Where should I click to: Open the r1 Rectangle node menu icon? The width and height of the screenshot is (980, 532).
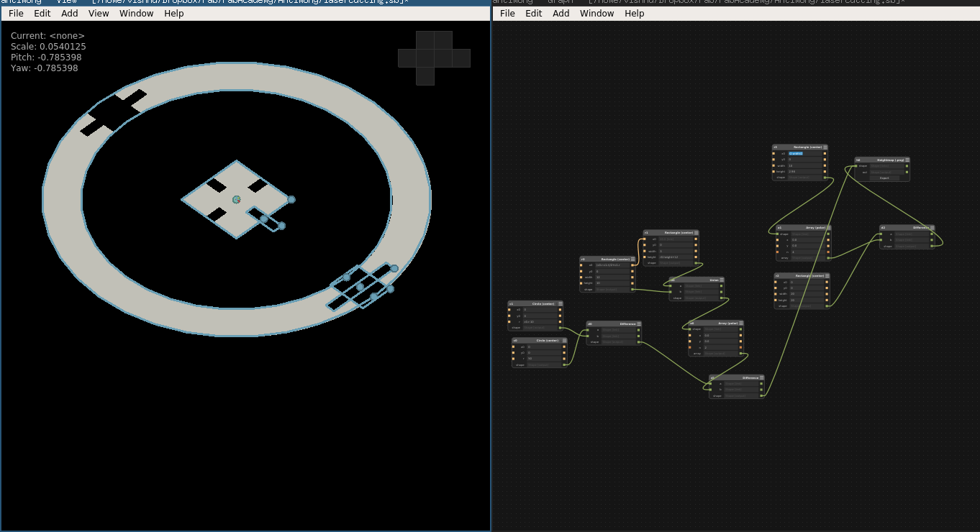pyautogui.click(x=696, y=233)
